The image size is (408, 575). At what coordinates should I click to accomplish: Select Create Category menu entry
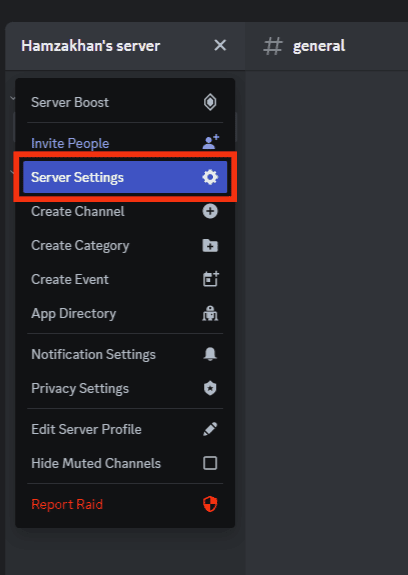125,245
